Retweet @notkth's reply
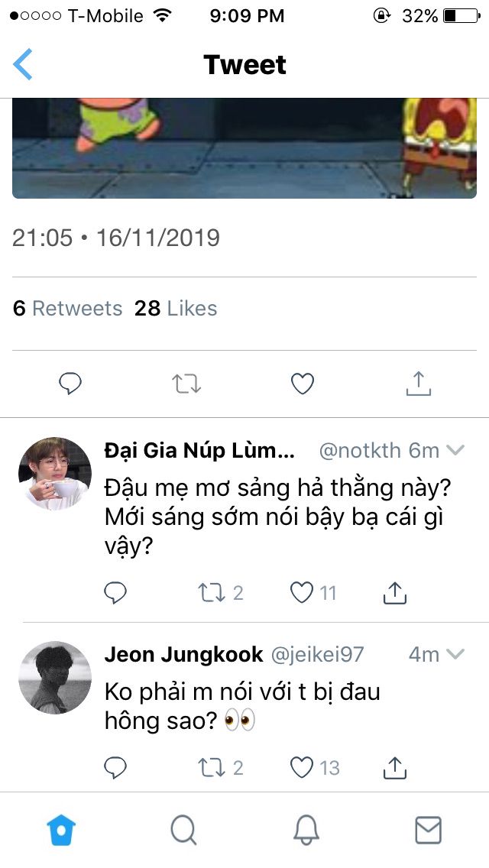This screenshot has height=868, width=489. click(x=209, y=592)
